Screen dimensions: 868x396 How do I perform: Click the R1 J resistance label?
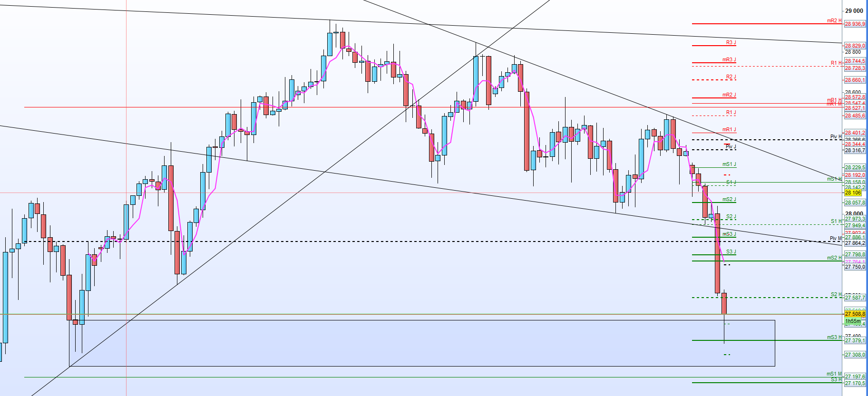coord(731,113)
